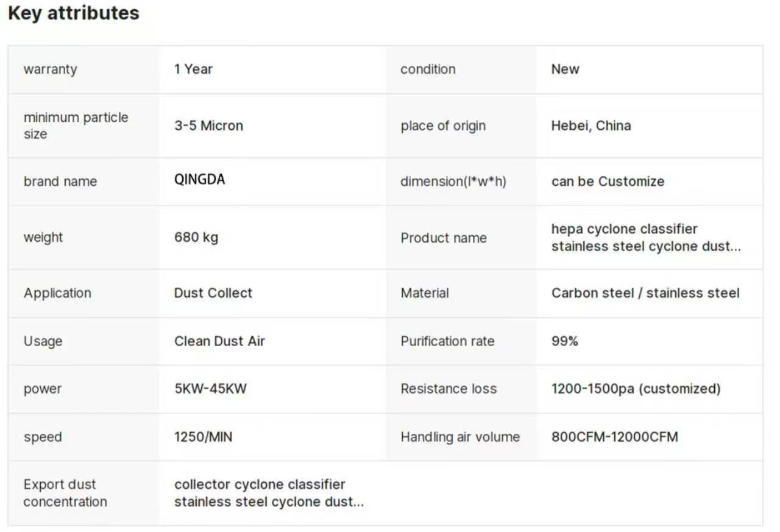Select the "can be Customize" dimension value
780x532 pixels.
[608, 182]
